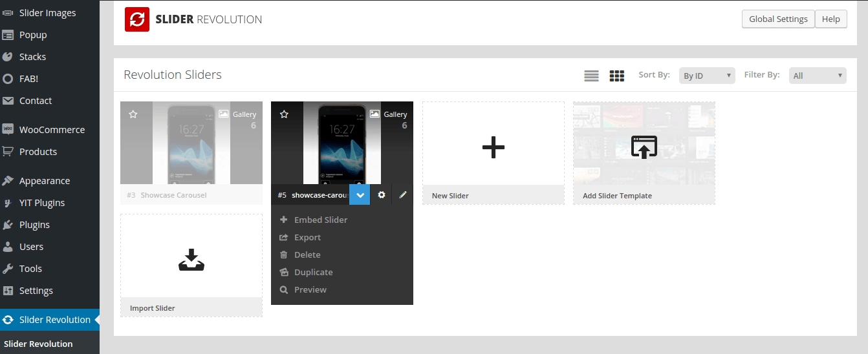Open the Filter By dropdown
868x354 pixels.
(x=818, y=76)
